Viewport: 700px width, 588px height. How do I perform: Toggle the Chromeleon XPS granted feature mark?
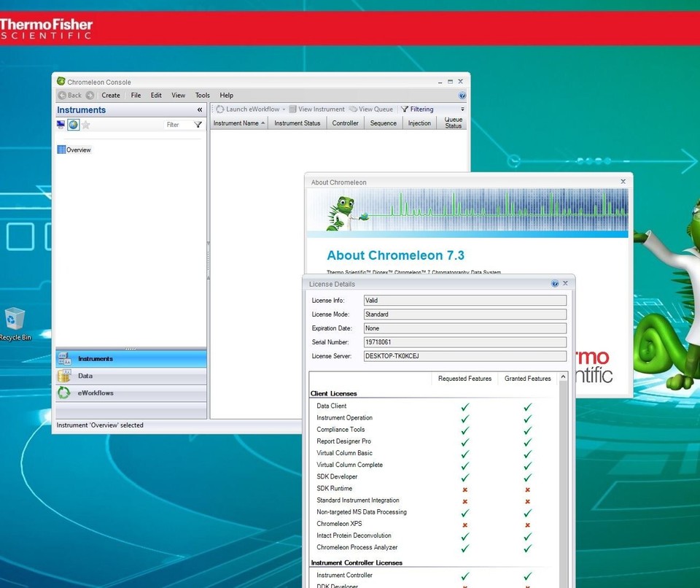pos(527,524)
